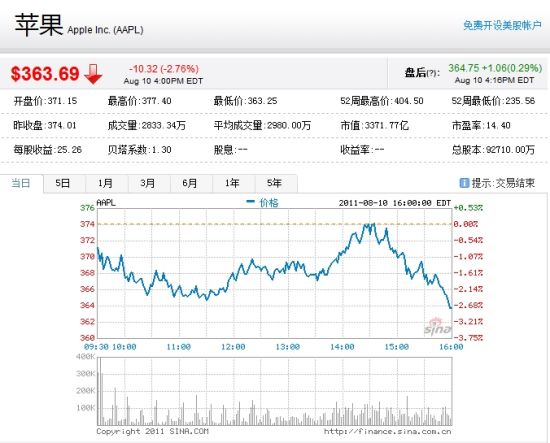The image size is (550, 443).
Task: Click the Copyright 2011 SINA.COM text
Action: pyautogui.click(x=153, y=431)
